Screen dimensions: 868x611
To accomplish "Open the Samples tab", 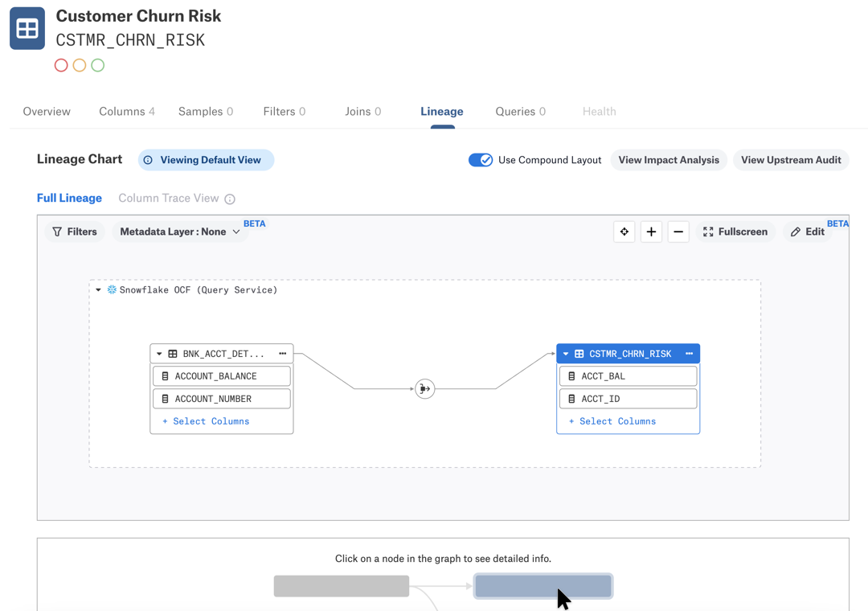I will point(206,111).
